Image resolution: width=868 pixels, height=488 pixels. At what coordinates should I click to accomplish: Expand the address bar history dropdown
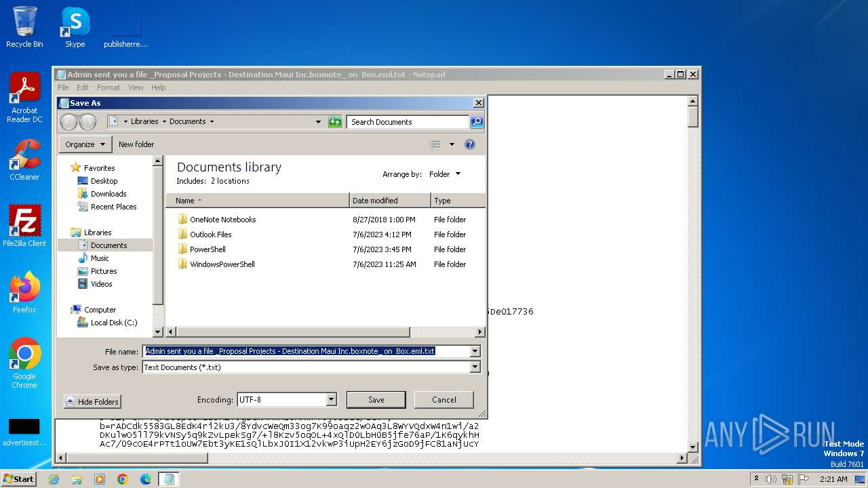coord(318,122)
